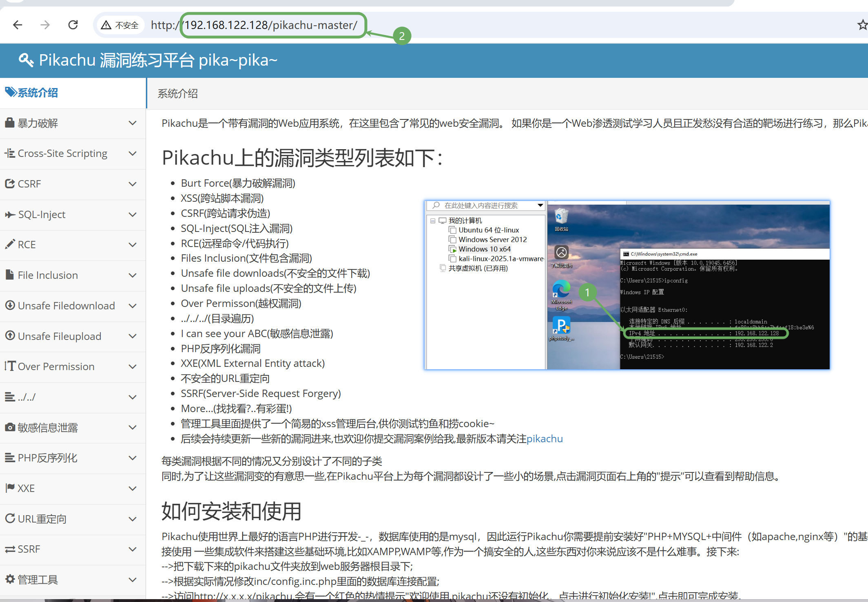Open the Cross-Site Scripting menu item

[x=73, y=154]
